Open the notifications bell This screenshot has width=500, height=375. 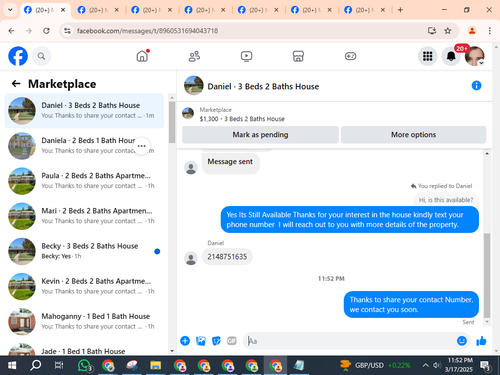click(x=451, y=56)
